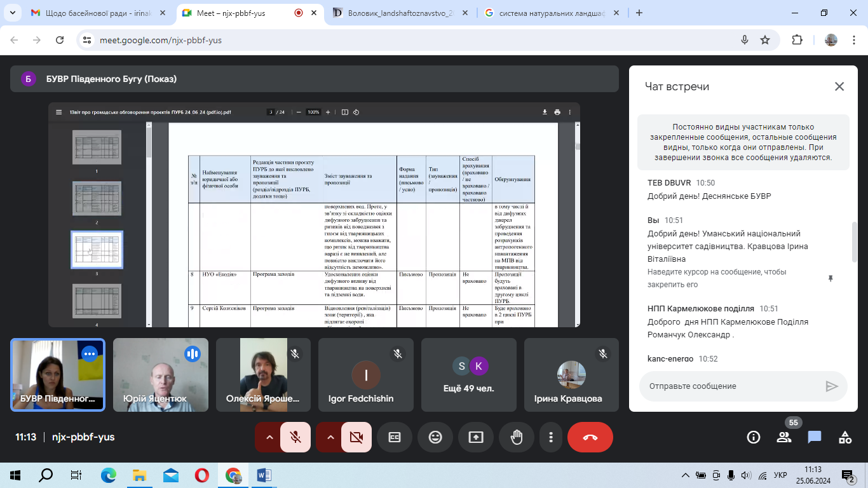868x488 pixels.
Task: Show the participants list
Action: 784,437
